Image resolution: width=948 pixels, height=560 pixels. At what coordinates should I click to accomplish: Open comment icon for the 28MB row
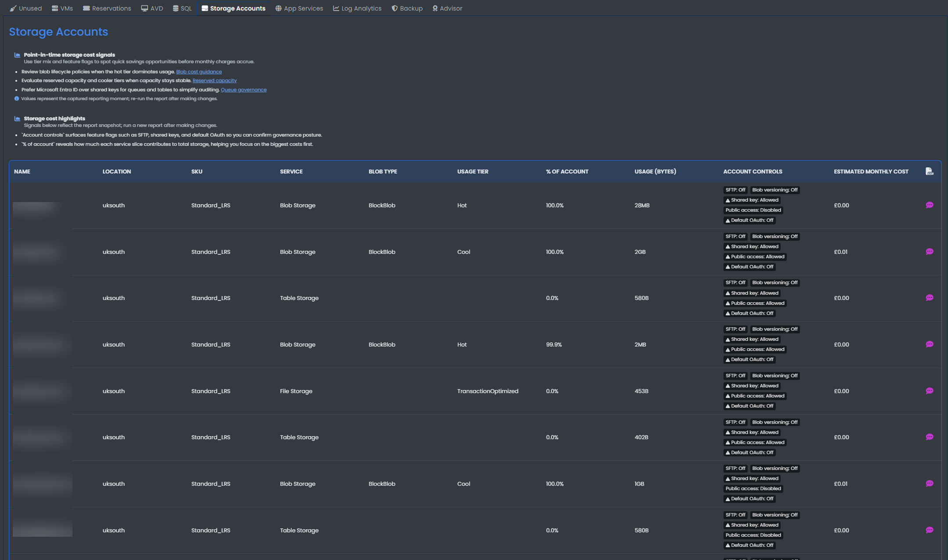tap(930, 205)
